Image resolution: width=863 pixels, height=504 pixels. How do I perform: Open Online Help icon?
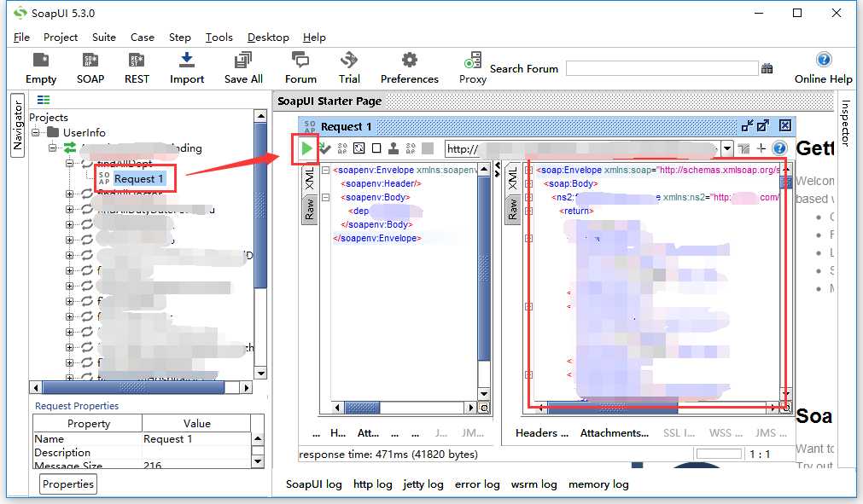pyautogui.click(x=824, y=60)
